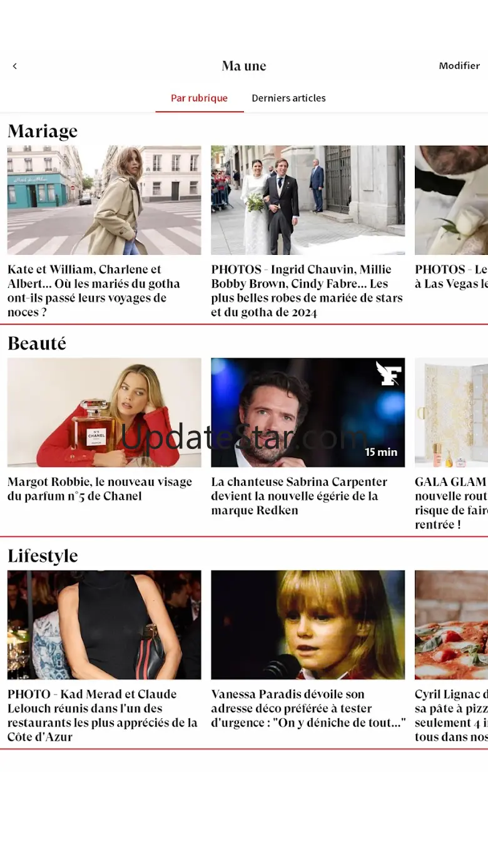Screen dimensions: 488x868
Task: Read Vanessa Paradis adresse déco headline
Action: (308, 708)
